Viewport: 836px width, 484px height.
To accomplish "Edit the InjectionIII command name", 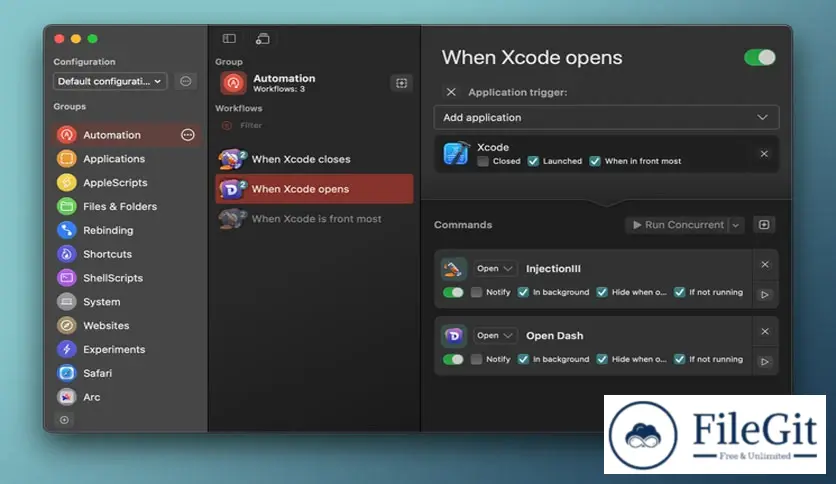I will click(x=553, y=269).
